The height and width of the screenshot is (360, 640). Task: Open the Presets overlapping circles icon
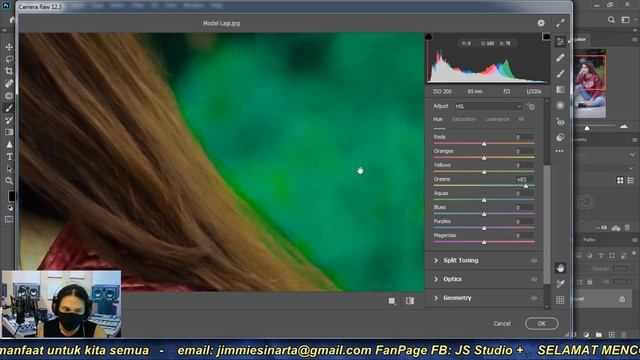click(560, 137)
